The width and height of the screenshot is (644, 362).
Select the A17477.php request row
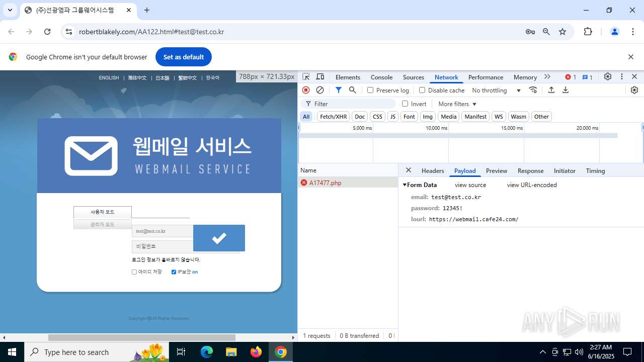tap(348, 183)
